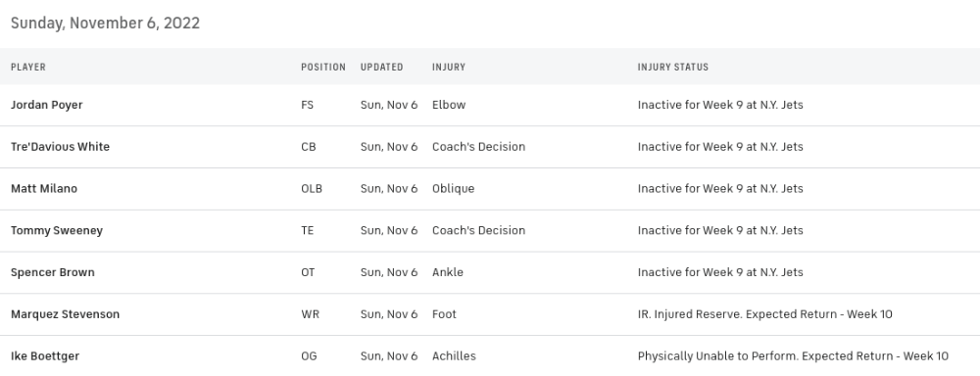
Task: Click Ike Boettger's Achilles injury cell
Action: 454,356
